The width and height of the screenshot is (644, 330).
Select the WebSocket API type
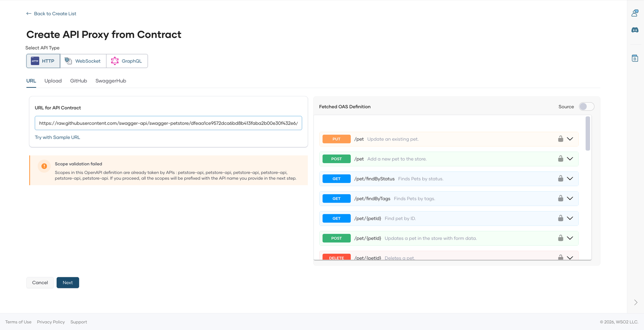tap(83, 61)
